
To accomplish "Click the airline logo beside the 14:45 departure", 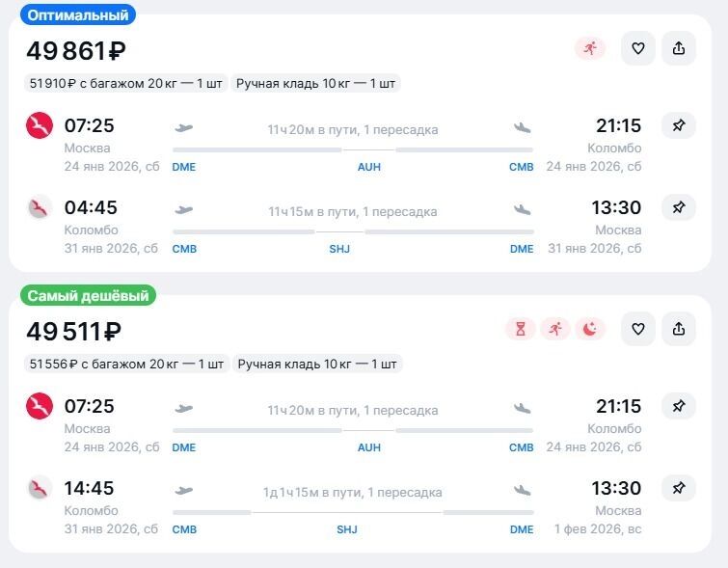I will [40, 488].
